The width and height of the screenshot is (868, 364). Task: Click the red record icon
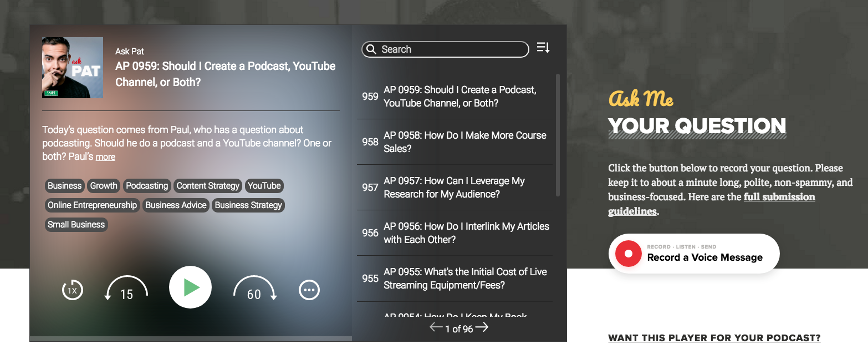click(629, 254)
